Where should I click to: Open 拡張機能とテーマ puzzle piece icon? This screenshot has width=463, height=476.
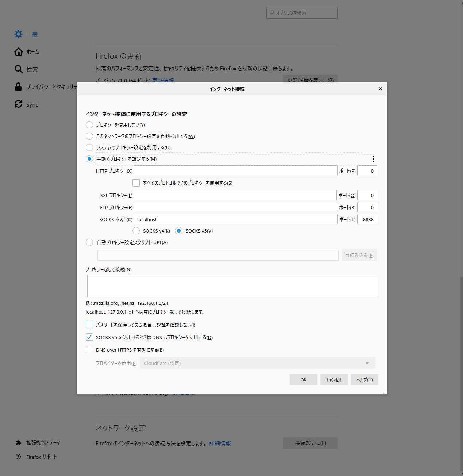click(x=18, y=442)
